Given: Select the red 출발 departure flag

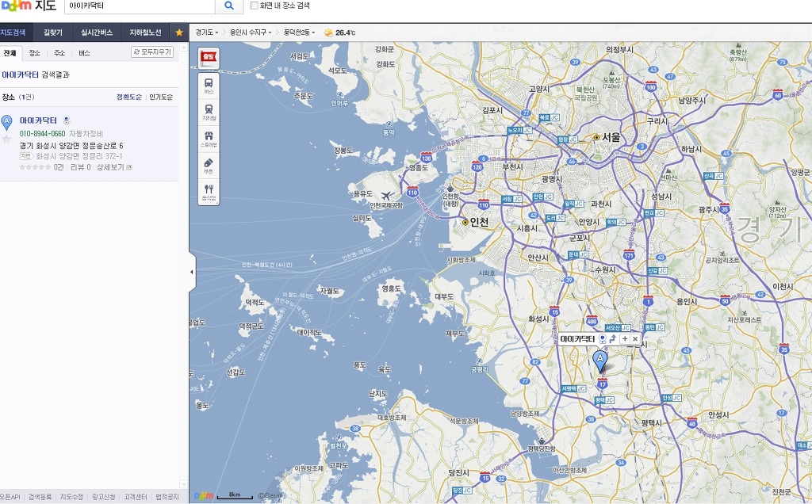Looking at the screenshot, I should pos(209,57).
